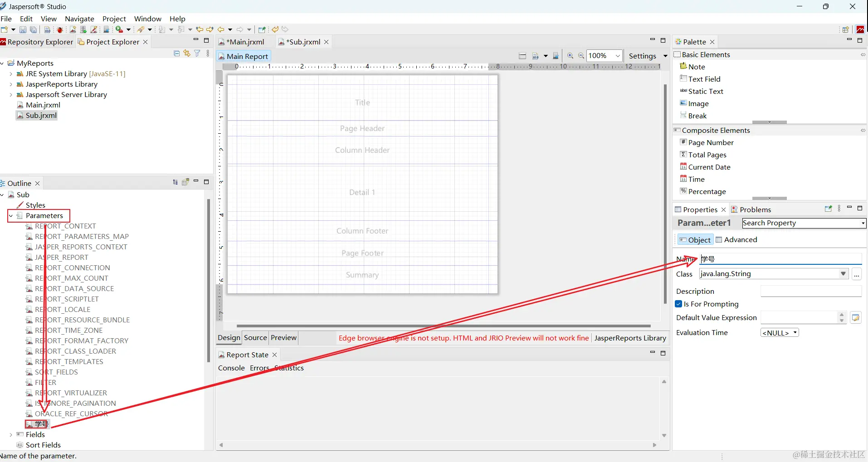Select Sub.jrxml in Project Explorer

37,116
